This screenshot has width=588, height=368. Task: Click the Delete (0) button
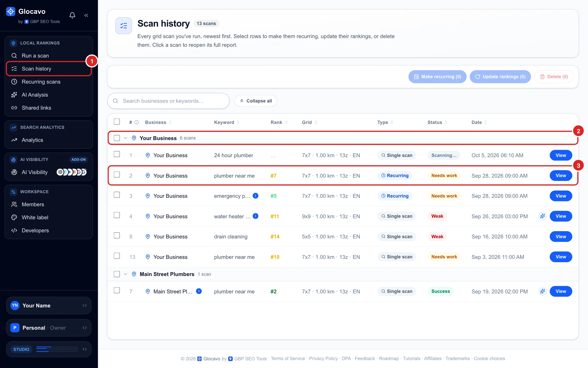[x=554, y=77]
